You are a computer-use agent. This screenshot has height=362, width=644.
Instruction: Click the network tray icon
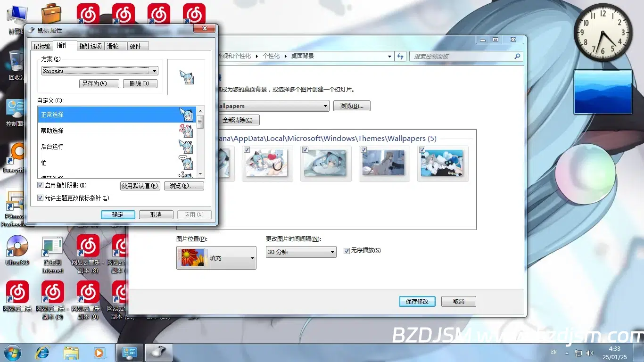pos(579,353)
